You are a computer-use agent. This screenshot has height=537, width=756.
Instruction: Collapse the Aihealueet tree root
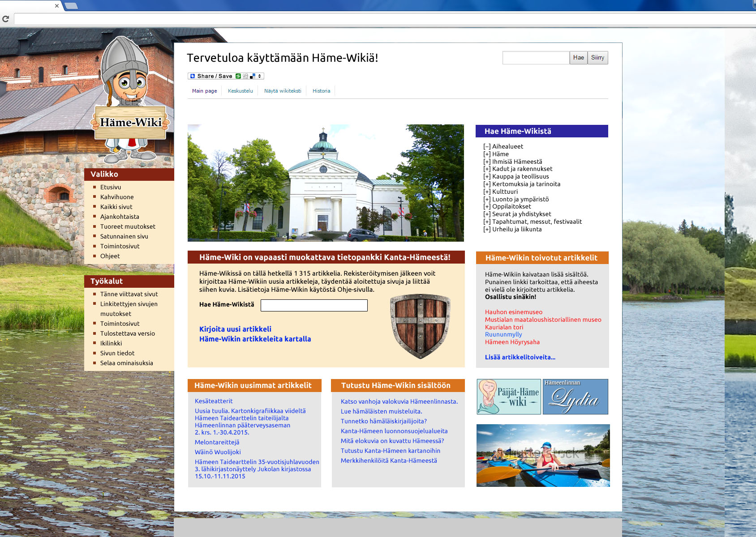pyautogui.click(x=487, y=147)
